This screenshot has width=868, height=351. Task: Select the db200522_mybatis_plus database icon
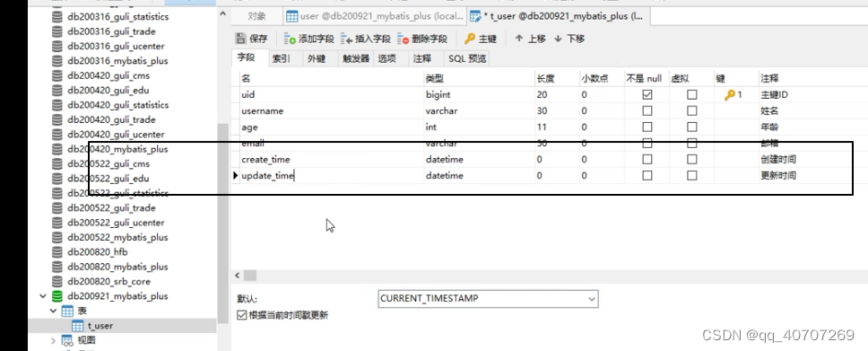[x=57, y=237]
